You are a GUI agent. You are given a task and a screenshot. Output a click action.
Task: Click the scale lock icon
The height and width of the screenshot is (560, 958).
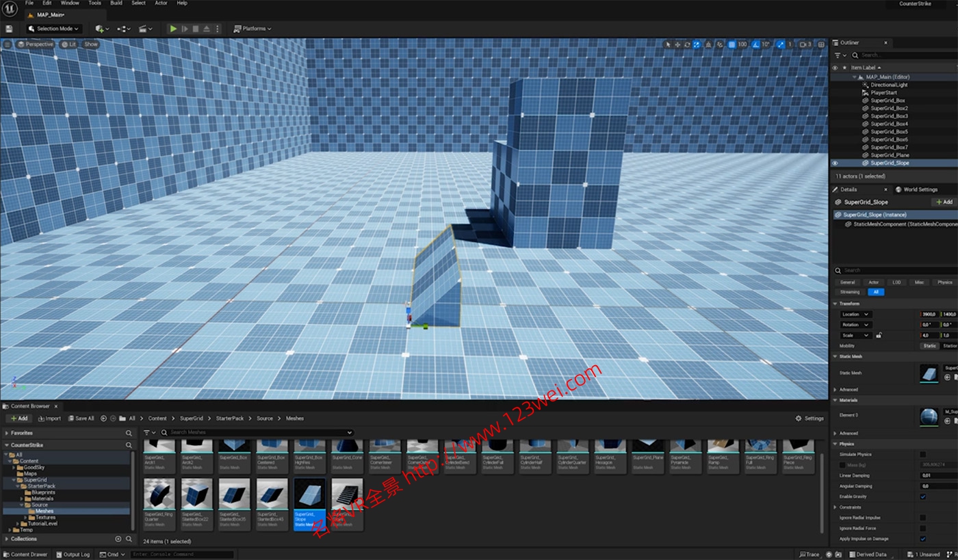click(879, 336)
